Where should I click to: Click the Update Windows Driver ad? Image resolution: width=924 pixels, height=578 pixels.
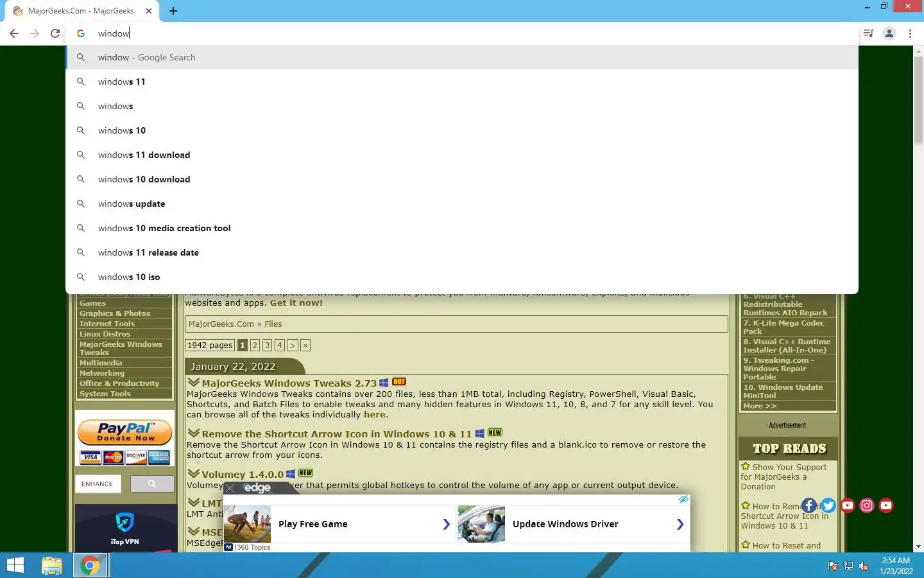(572, 524)
